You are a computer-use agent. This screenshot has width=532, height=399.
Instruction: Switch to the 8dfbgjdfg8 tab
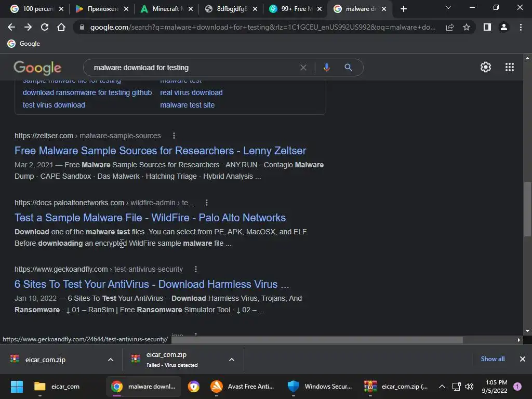pyautogui.click(x=228, y=9)
